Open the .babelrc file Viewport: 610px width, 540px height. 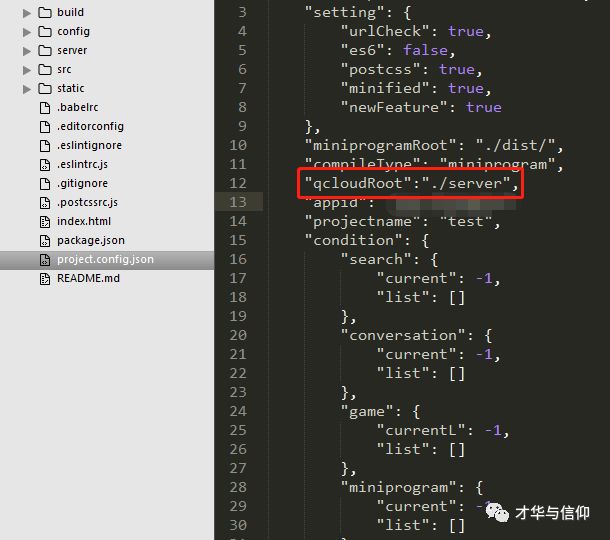(x=77, y=107)
